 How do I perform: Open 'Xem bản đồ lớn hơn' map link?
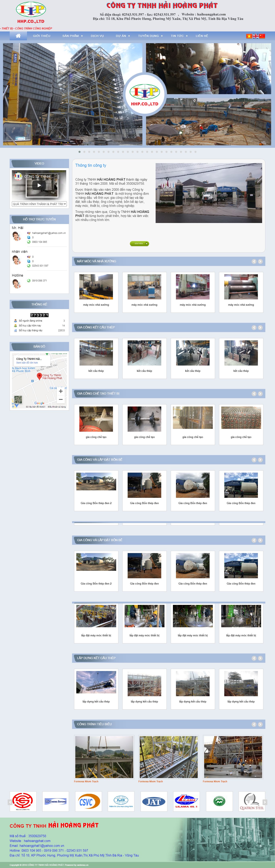point(27,363)
